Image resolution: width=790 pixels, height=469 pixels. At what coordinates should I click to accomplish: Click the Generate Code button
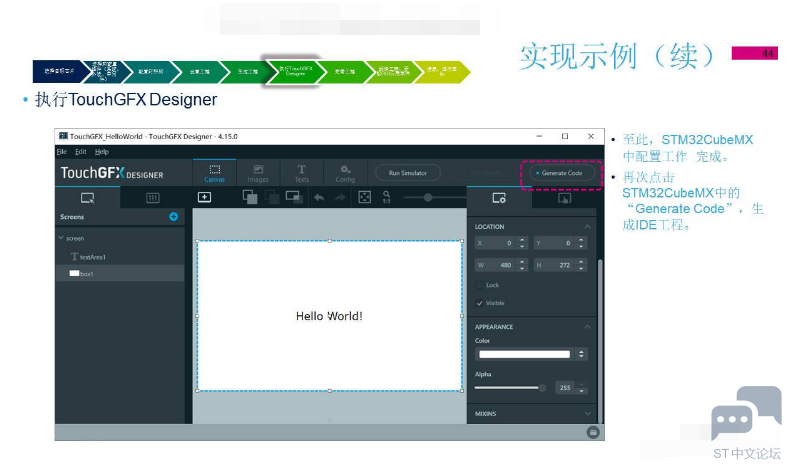562,173
